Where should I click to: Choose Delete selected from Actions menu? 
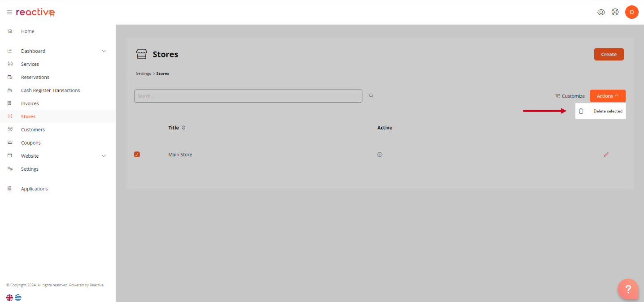[x=600, y=111]
